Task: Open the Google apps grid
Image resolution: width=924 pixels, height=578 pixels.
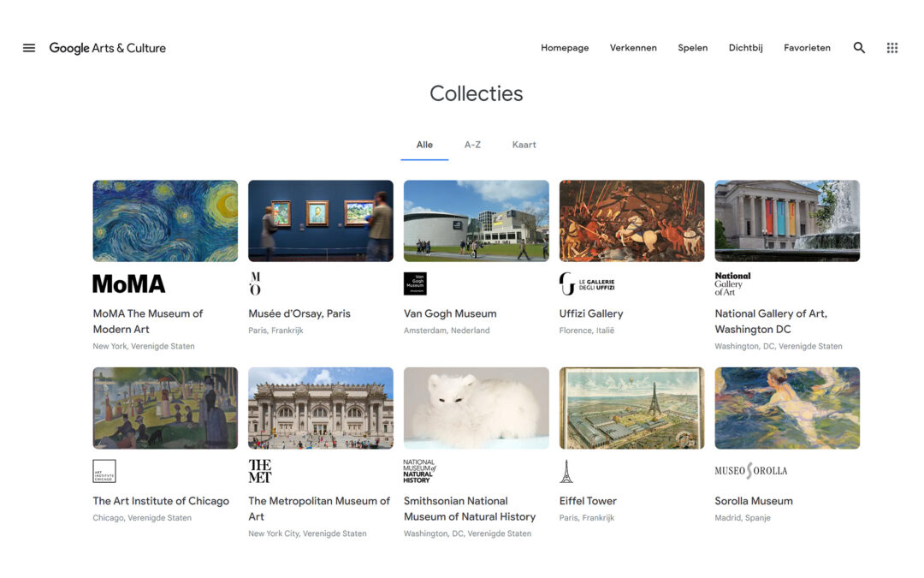Action: coord(892,48)
